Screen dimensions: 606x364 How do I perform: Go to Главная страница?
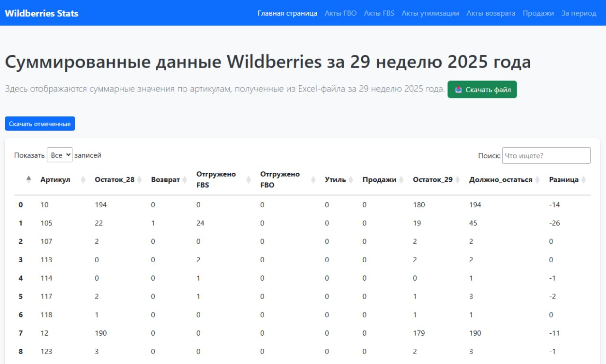[x=287, y=13]
